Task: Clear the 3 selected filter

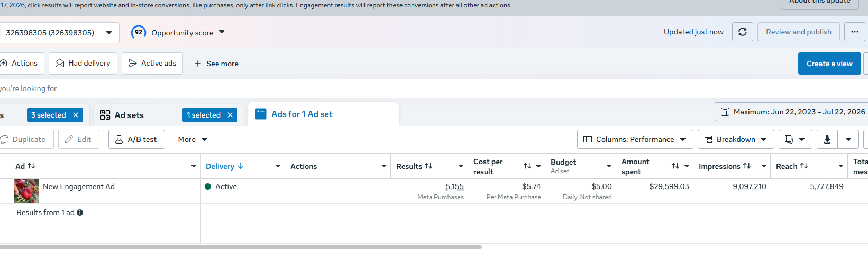Action: (x=76, y=115)
